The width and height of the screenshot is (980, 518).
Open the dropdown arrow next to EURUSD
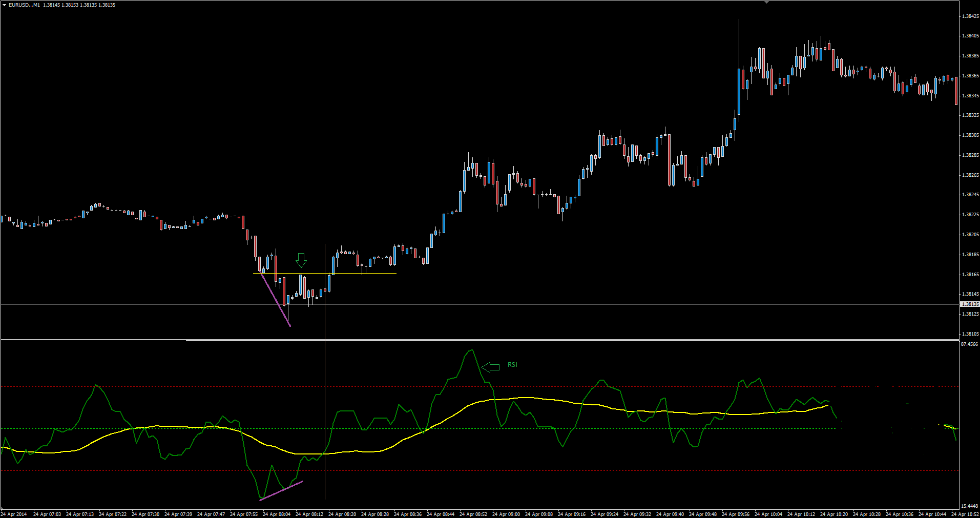[x=4, y=5]
